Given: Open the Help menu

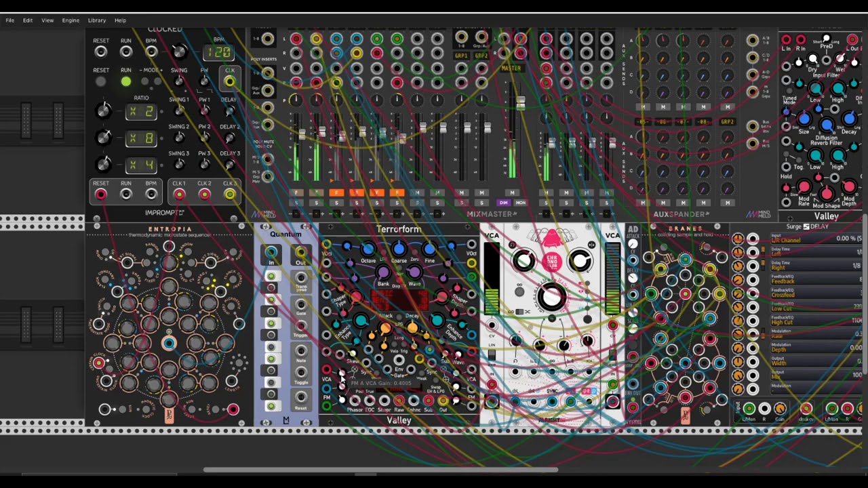Looking at the screenshot, I should click(120, 20).
